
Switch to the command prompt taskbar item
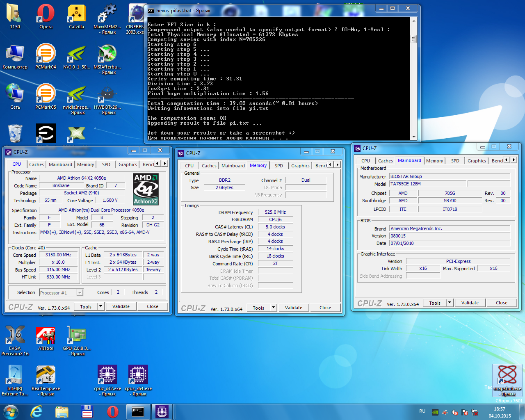pos(138,412)
